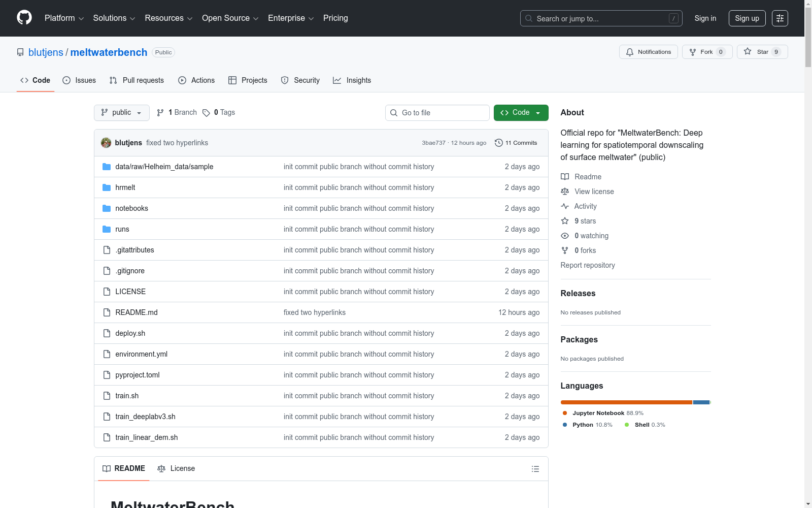Click the deploy.sh file icon
The width and height of the screenshot is (812, 508).
tap(107, 333)
